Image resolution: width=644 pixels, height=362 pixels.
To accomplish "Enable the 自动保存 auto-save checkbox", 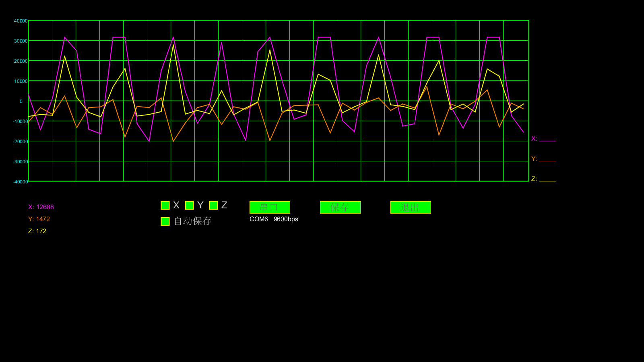I will [165, 222].
